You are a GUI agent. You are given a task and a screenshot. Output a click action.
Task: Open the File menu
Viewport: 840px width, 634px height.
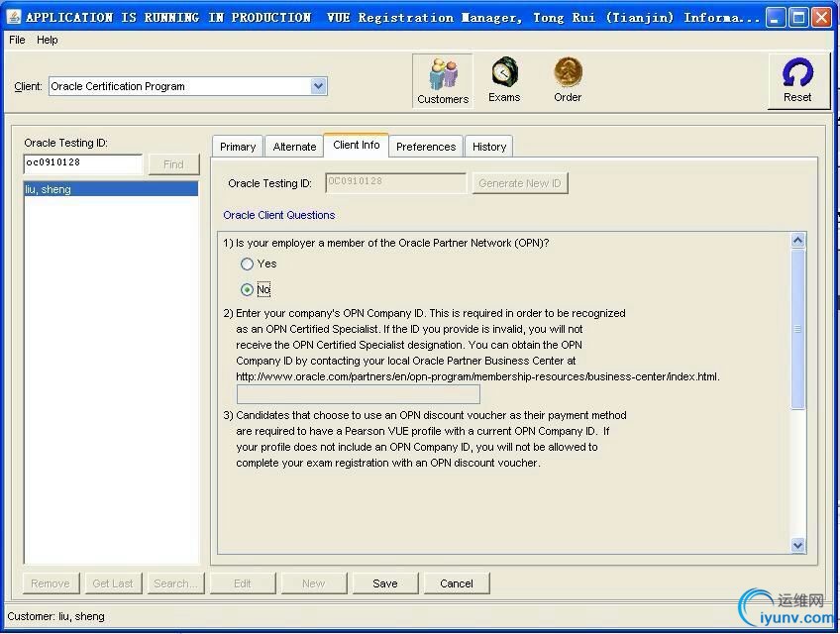pyautogui.click(x=17, y=40)
